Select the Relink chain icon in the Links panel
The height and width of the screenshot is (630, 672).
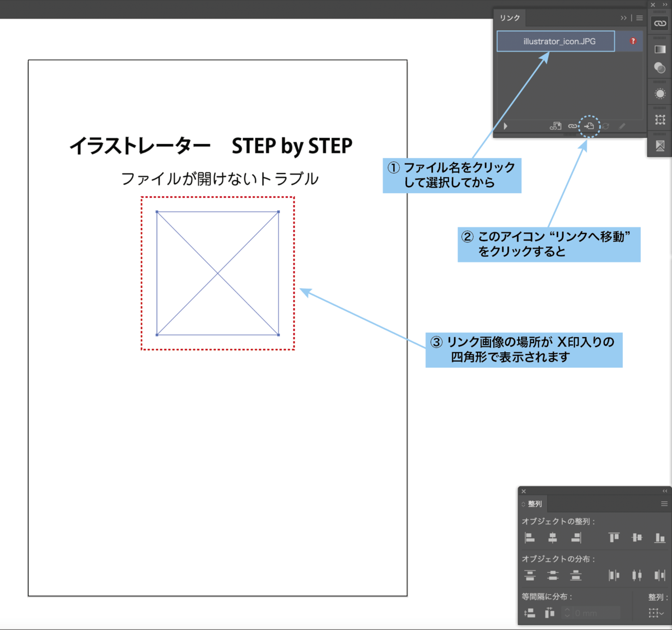572,126
